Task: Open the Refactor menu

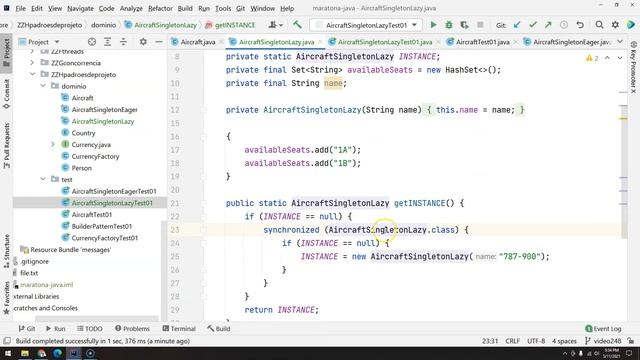Action: pos(160,8)
